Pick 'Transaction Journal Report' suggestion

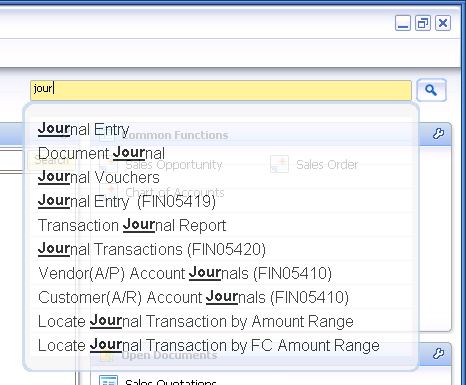(x=221, y=225)
